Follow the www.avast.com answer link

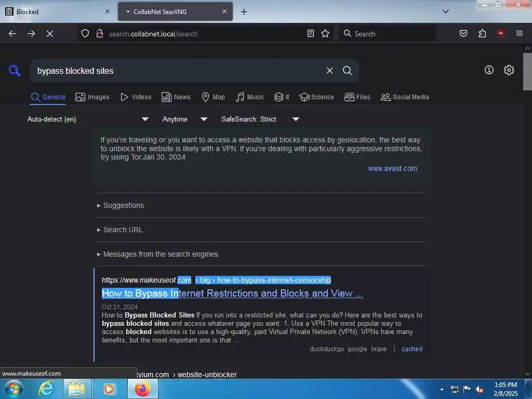point(393,168)
